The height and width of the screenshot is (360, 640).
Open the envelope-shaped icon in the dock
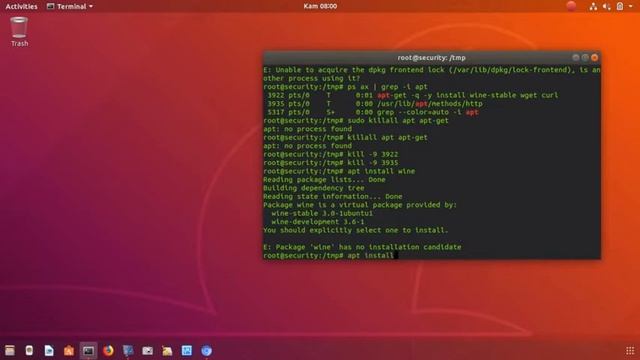pos(147,350)
